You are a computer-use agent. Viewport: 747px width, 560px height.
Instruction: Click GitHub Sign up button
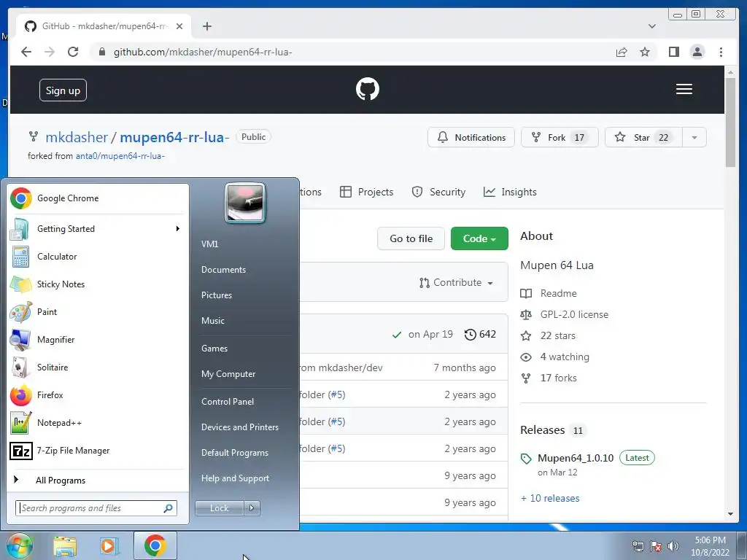pos(63,90)
